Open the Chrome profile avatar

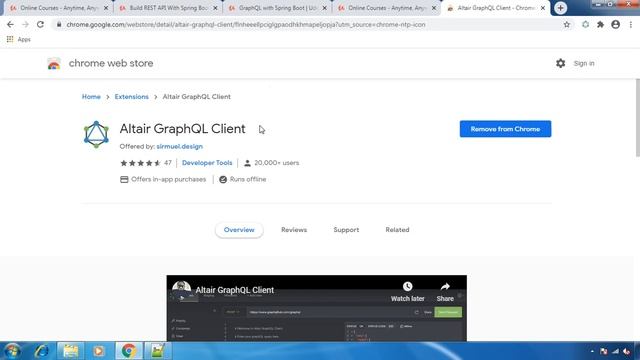(616, 24)
